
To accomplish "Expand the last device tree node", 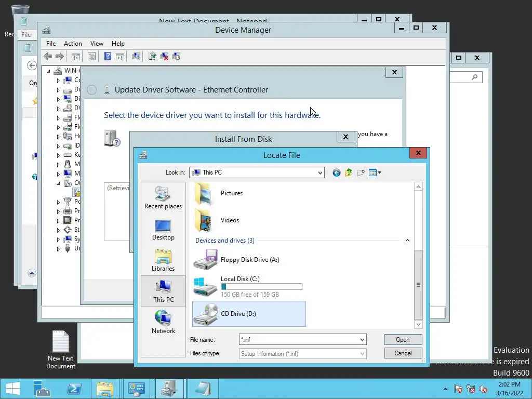I will (x=58, y=249).
